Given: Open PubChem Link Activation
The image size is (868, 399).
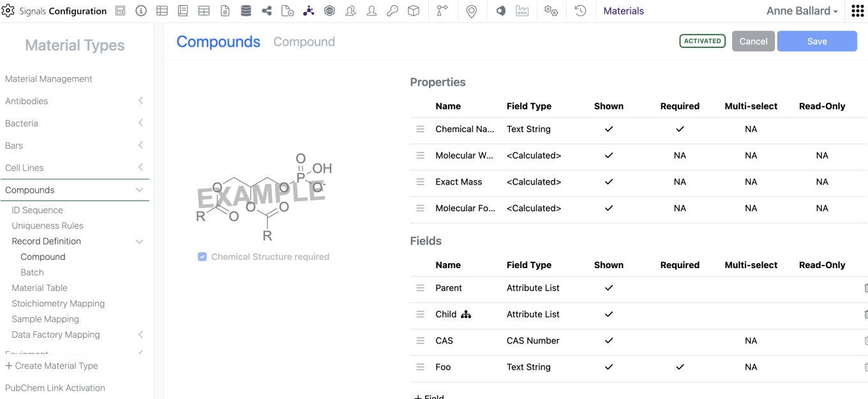Looking at the screenshot, I should pyautogui.click(x=55, y=388).
